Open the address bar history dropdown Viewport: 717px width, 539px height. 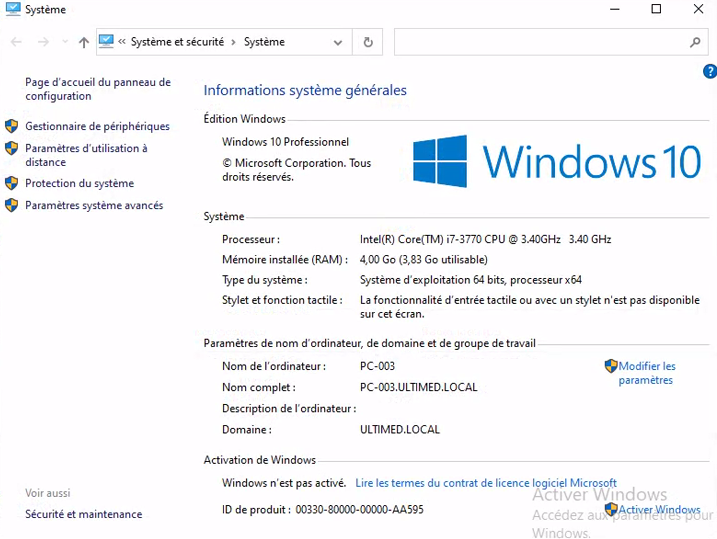[x=338, y=43]
